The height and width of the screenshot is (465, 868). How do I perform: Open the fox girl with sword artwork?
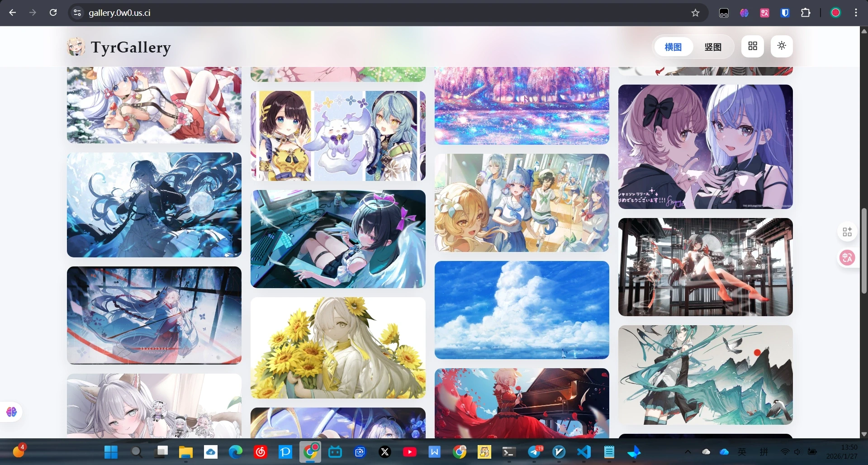point(154,315)
